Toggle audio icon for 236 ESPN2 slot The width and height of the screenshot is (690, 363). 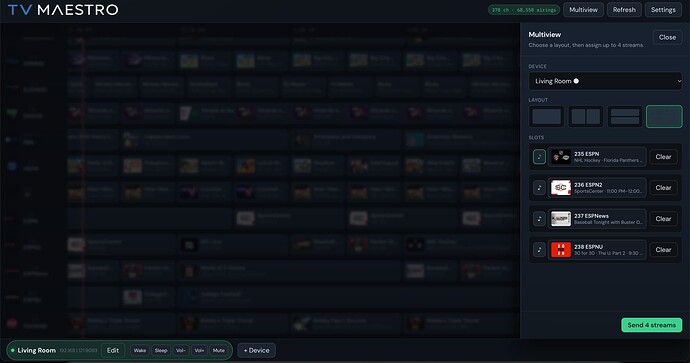tap(539, 188)
